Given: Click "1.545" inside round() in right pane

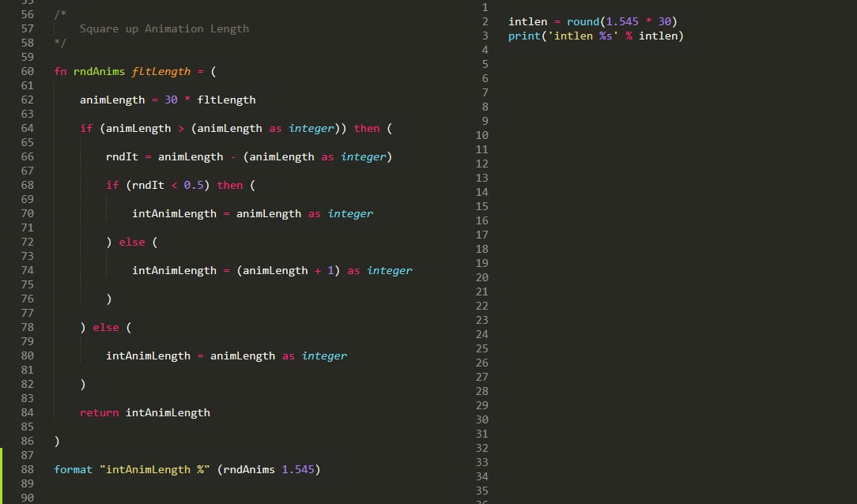Looking at the screenshot, I should click(622, 21).
